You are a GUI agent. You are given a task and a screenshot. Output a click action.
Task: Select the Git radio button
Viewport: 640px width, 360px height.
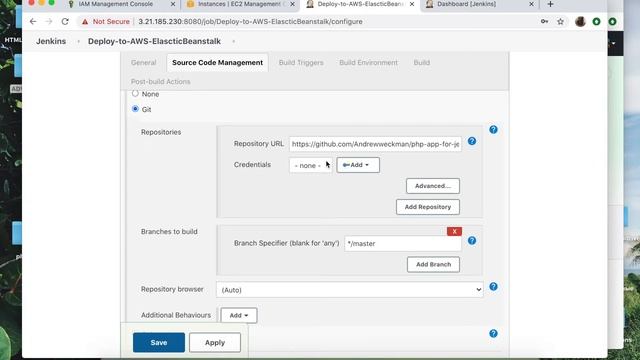pos(135,109)
